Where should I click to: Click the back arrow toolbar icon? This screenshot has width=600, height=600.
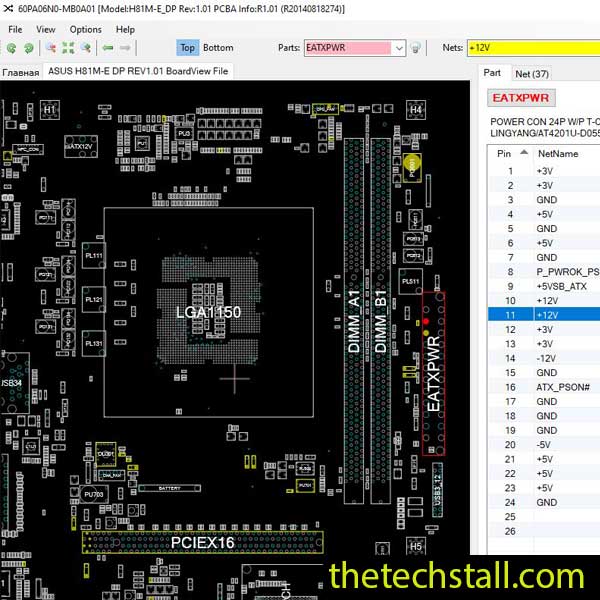(x=107, y=48)
